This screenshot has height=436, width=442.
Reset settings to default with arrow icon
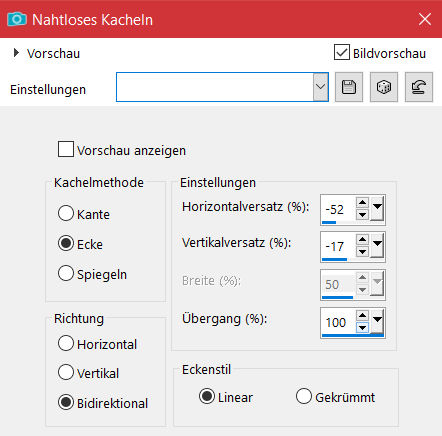419,87
